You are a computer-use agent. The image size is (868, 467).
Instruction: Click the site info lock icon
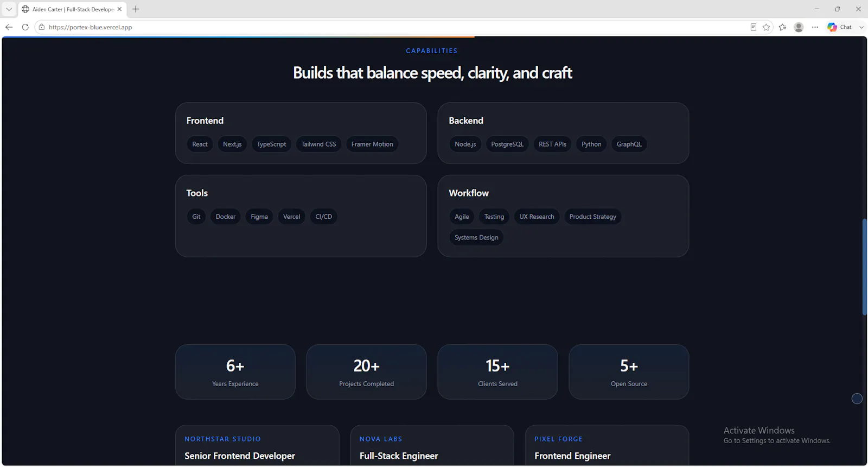42,27
